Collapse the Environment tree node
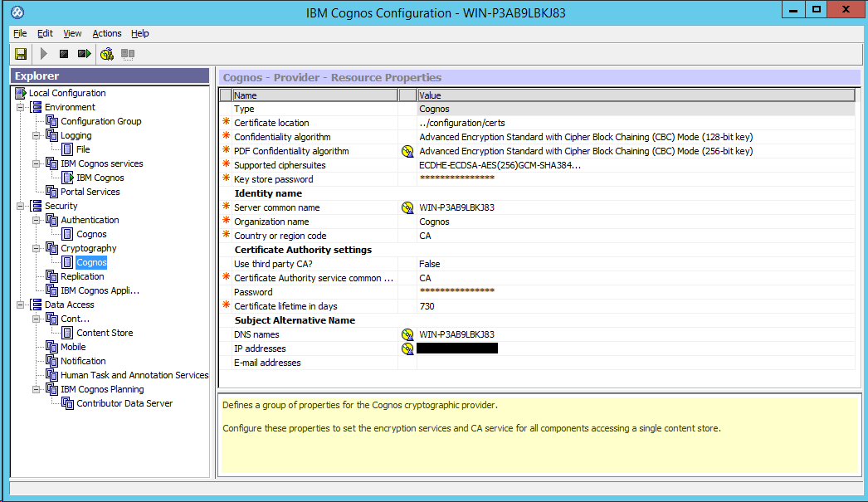Viewport: 868px width, 502px height. coord(21,107)
